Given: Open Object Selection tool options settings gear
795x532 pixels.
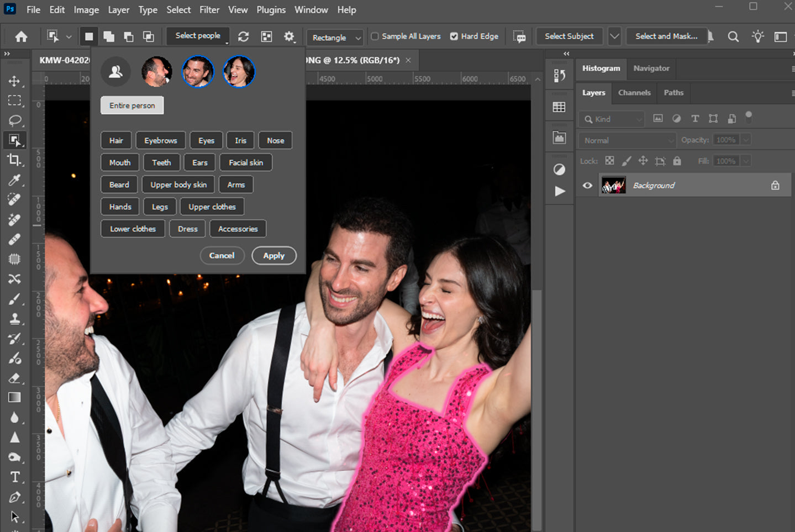Looking at the screenshot, I should (x=289, y=36).
